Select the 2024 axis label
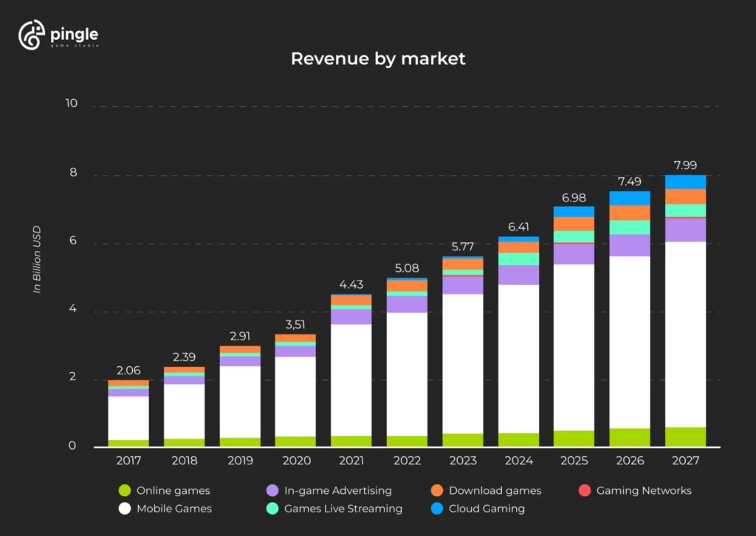Screen dimensions: 756x536 click(x=519, y=460)
